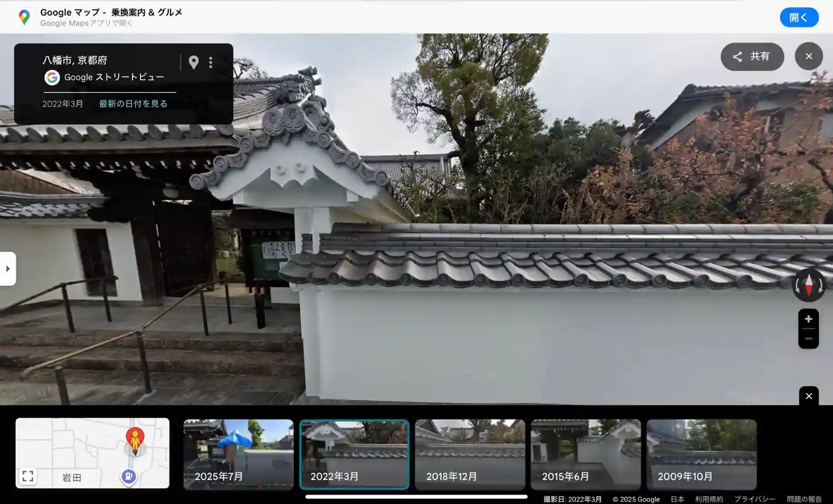The image size is (833, 504).
Task: Expand the minimap to fullscreen
Action: coord(28,476)
